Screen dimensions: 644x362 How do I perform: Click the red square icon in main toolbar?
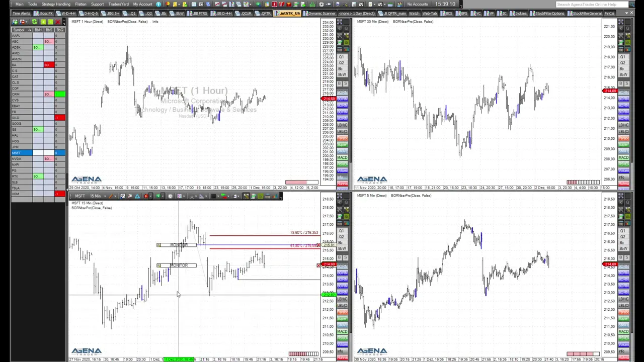(x=274, y=4)
